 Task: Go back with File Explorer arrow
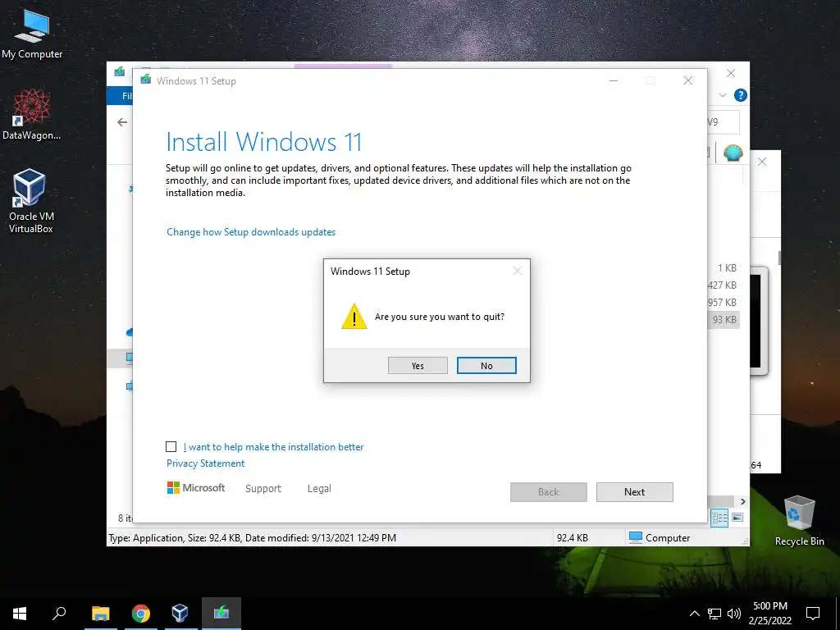click(x=122, y=122)
